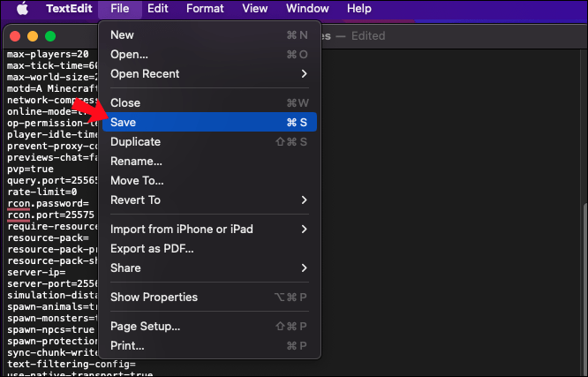The width and height of the screenshot is (588, 377).
Task: Expand the Revert To submenu
Action: (x=304, y=200)
